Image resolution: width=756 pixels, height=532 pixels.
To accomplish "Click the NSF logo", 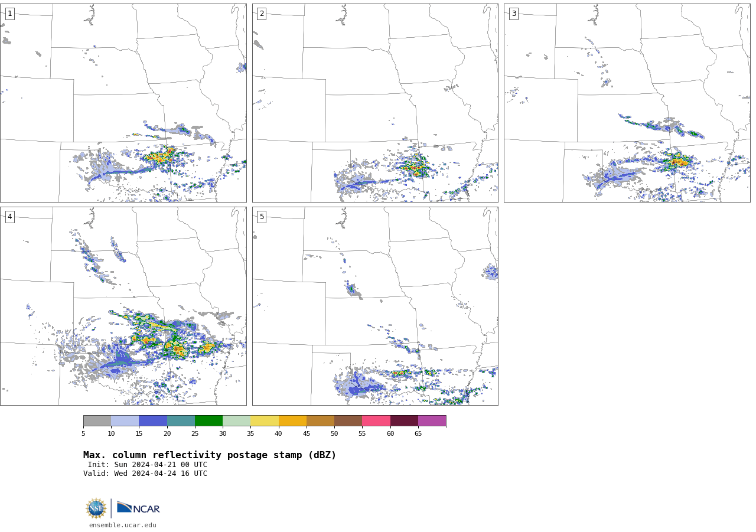I will [96, 508].
